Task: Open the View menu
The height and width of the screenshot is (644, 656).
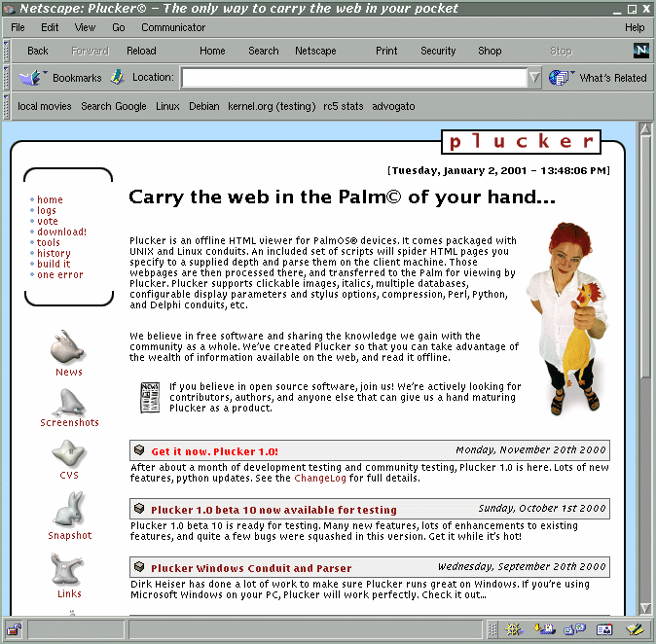Action: point(85,27)
